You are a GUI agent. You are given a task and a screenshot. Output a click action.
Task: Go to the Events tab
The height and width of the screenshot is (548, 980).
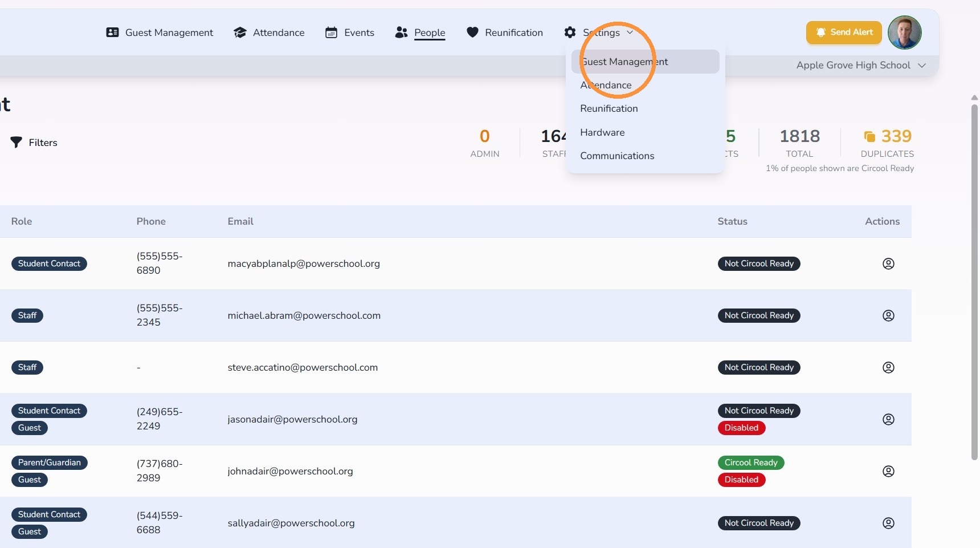(x=350, y=33)
